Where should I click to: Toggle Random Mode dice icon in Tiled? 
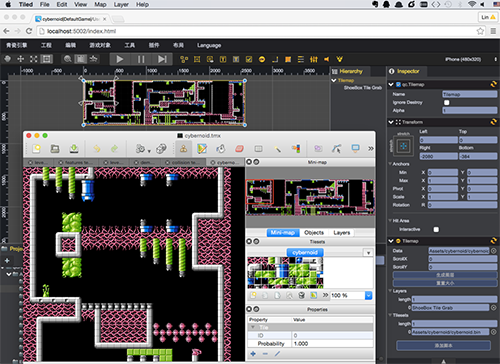[162, 148]
